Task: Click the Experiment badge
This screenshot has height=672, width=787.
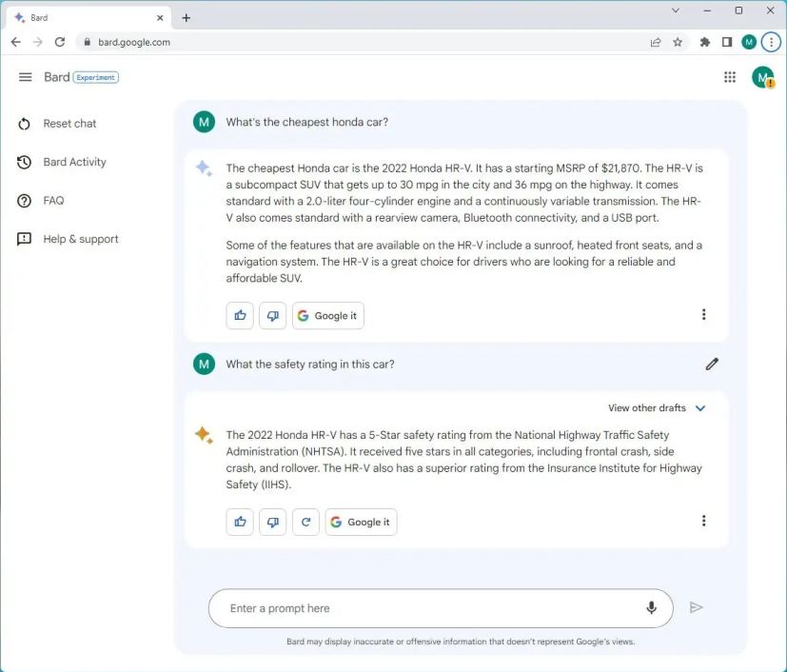Action: (96, 77)
